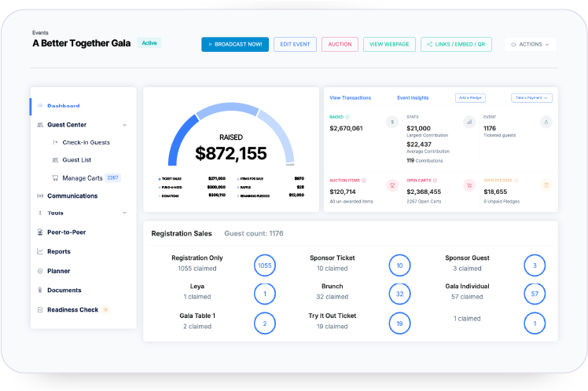Go to Reports in the sidebar
The width and height of the screenshot is (588, 391).
click(x=59, y=252)
